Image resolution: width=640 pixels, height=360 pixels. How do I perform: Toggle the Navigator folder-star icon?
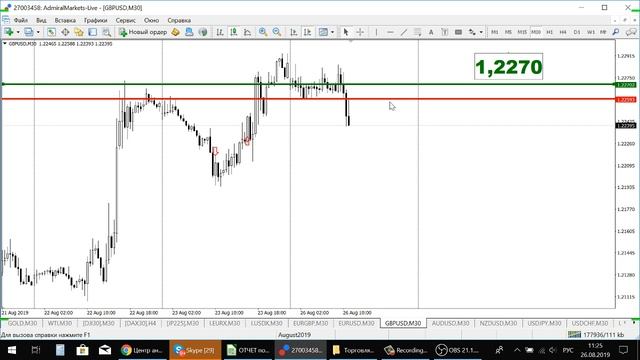point(79,32)
